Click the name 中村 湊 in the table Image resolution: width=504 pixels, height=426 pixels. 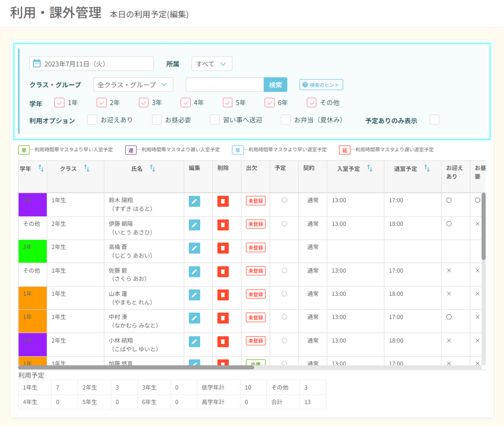118,317
